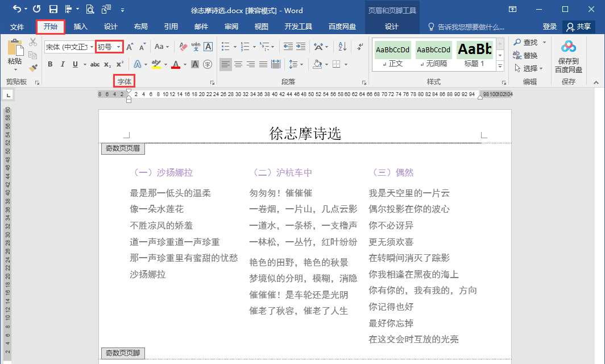Open line spacing dropdown

tap(296, 64)
